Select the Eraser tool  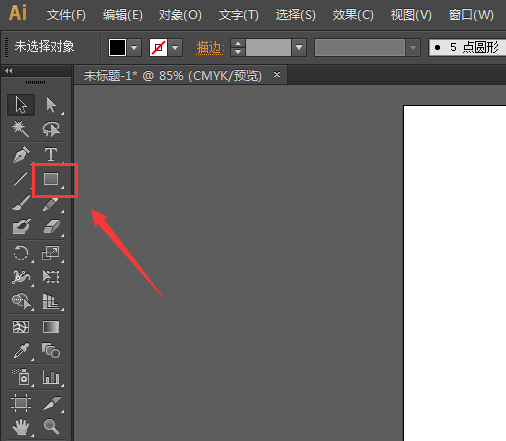51,227
